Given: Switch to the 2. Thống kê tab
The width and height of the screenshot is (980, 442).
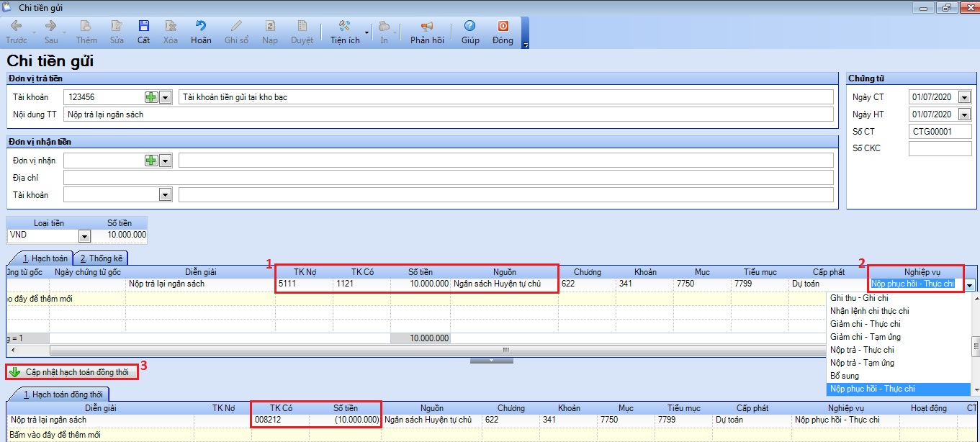Looking at the screenshot, I should tap(101, 258).
